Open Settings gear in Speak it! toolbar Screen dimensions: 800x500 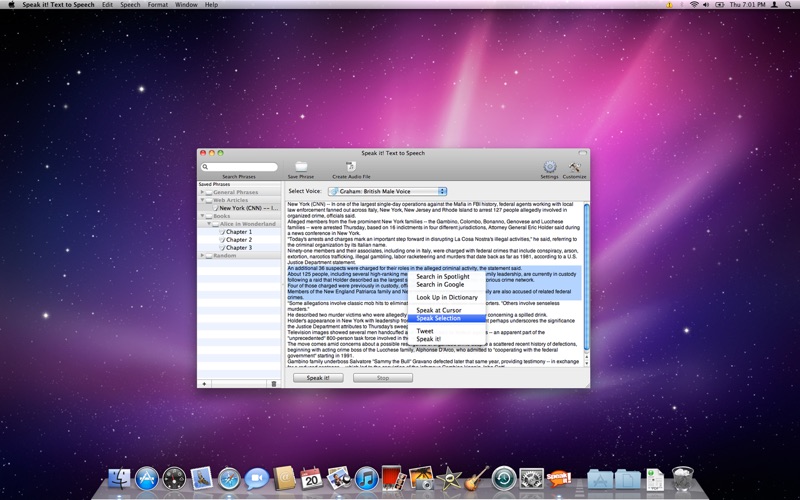point(549,167)
